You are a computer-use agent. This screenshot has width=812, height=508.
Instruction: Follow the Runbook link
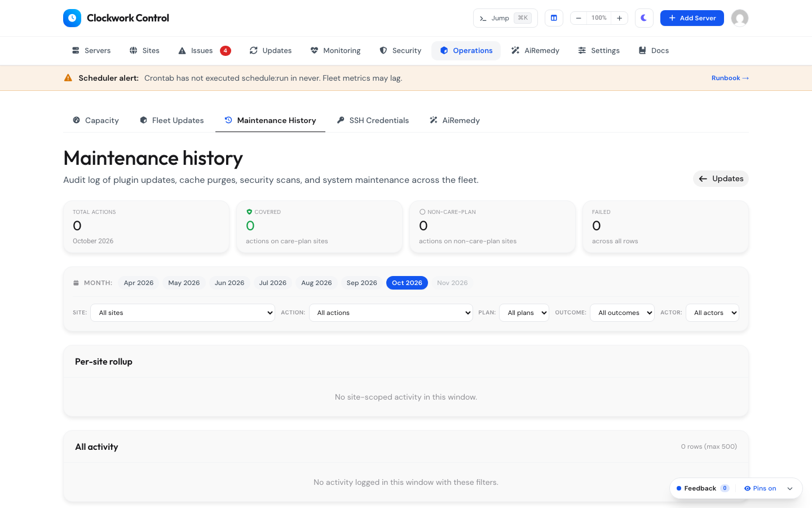point(730,78)
